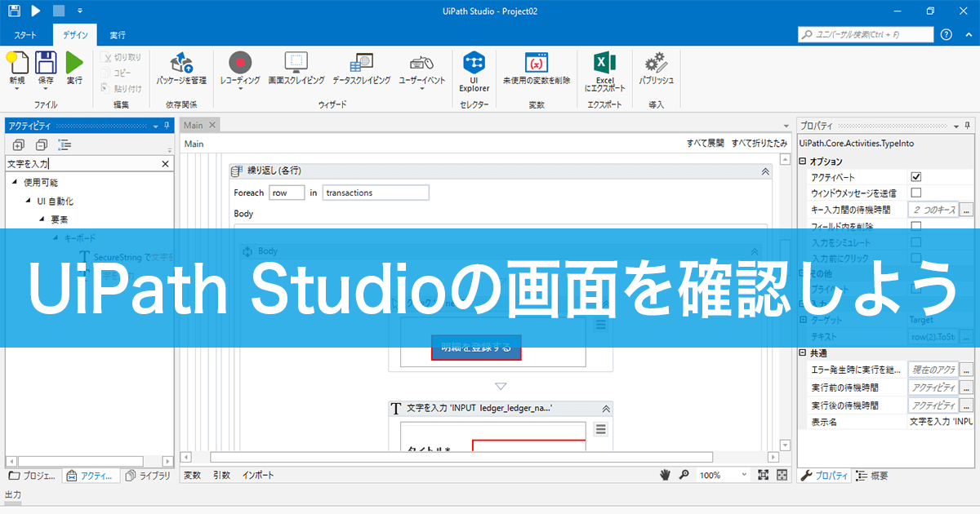980x514 pixels.
Task: Collapse the 共通 property section
Action: tap(803, 353)
